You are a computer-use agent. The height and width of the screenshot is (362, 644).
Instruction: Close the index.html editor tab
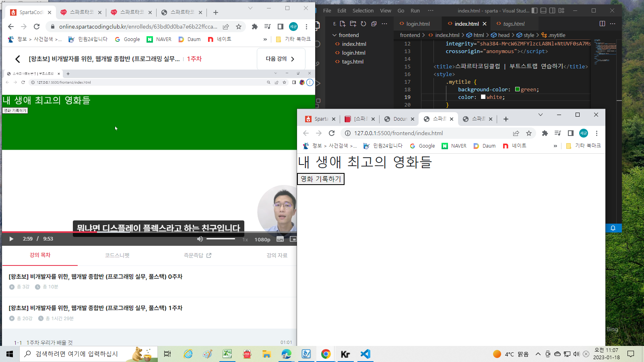[485, 24]
